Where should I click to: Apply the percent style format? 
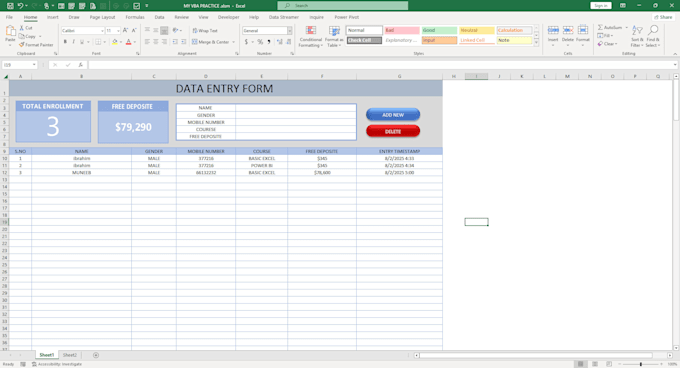(x=260, y=42)
